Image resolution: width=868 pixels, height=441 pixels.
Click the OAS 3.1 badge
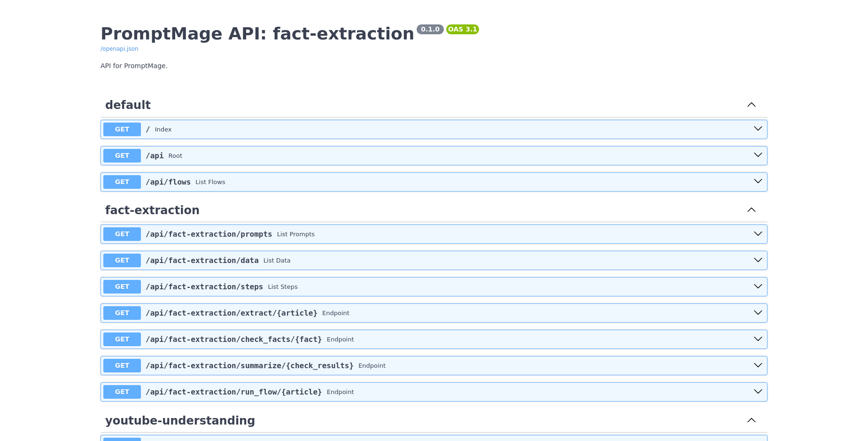(463, 29)
